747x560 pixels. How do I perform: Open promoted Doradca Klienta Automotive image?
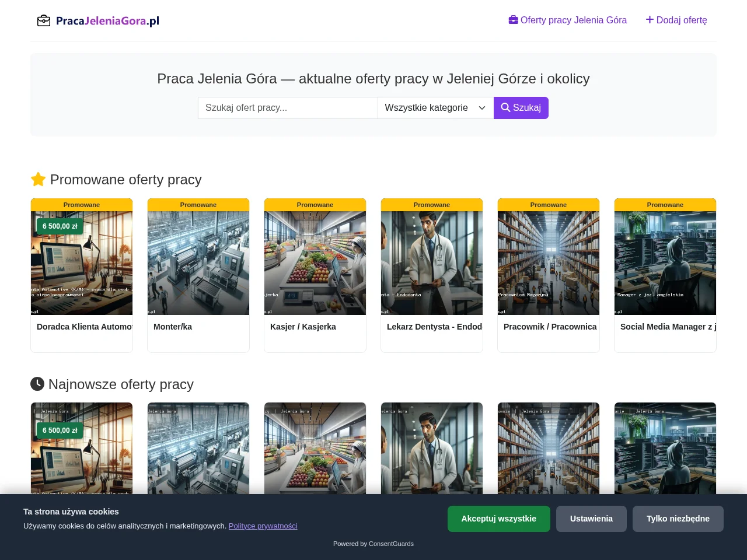pos(82,263)
